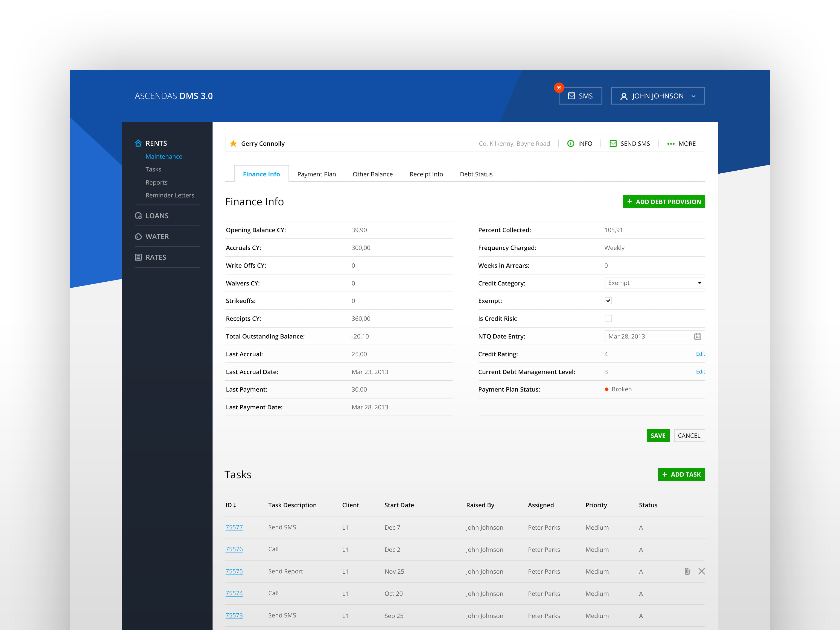Uncheck the Exempt checkbox
Screen dimensions: 840x630
tap(608, 301)
